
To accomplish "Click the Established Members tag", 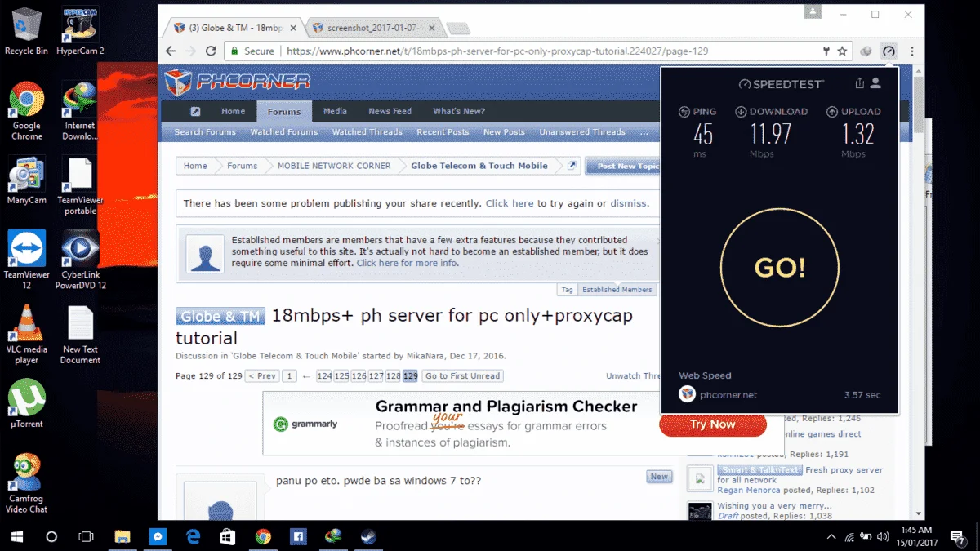I will point(617,290).
